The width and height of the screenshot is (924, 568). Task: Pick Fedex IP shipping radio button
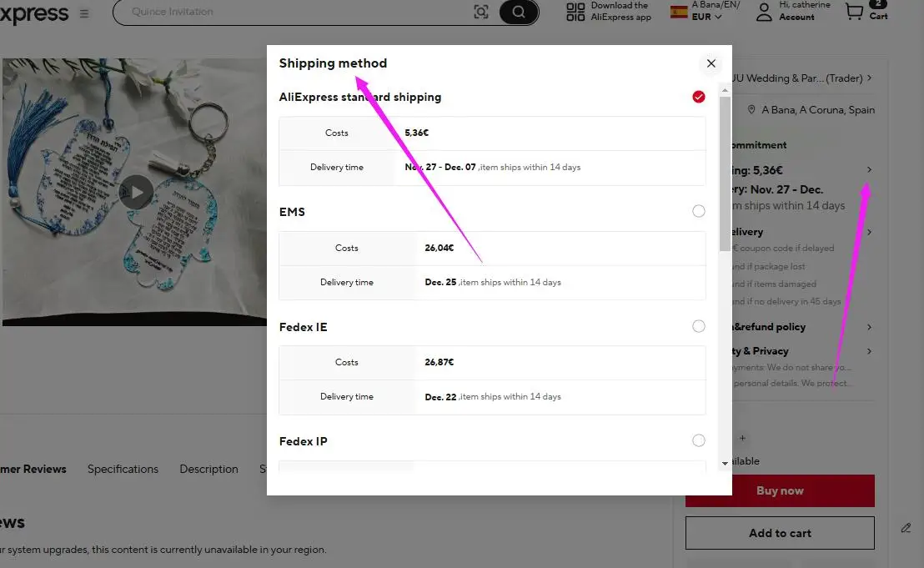click(698, 440)
